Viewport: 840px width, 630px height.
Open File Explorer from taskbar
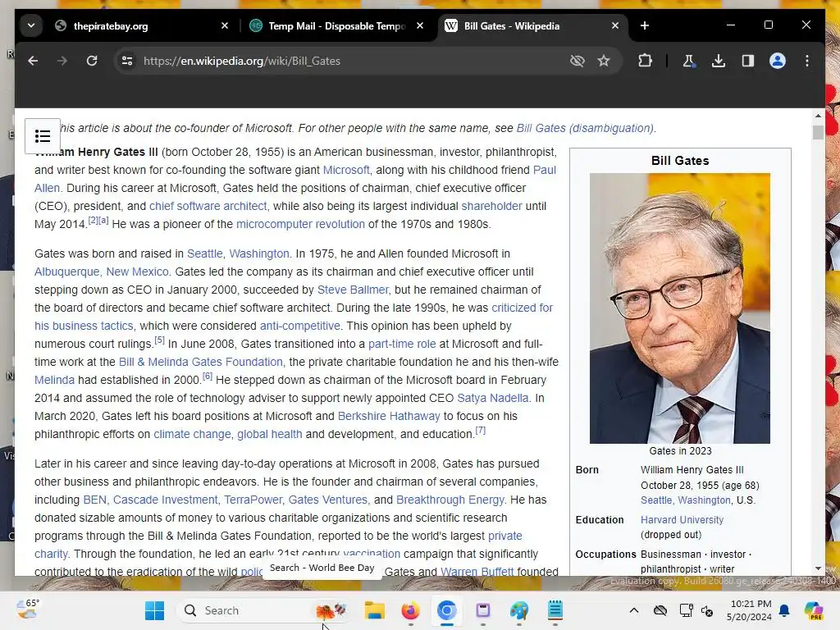coord(374,610)
